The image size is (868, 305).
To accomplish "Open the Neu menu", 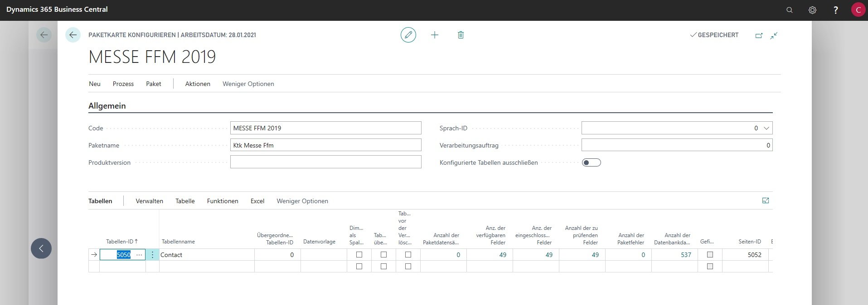I will 95,84.
